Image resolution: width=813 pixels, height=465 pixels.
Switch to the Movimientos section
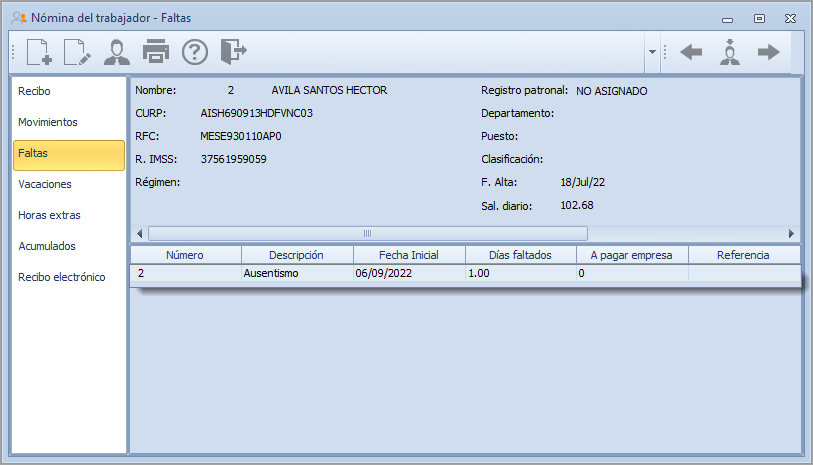tap(48, 122)
